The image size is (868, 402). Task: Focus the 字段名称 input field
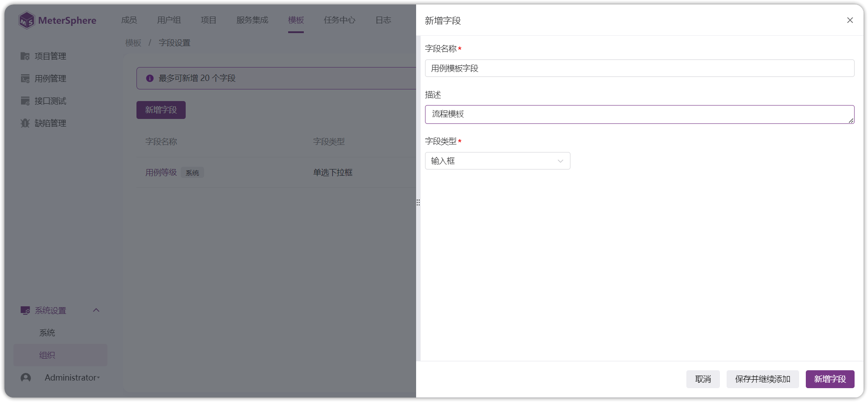click(639, 68)
